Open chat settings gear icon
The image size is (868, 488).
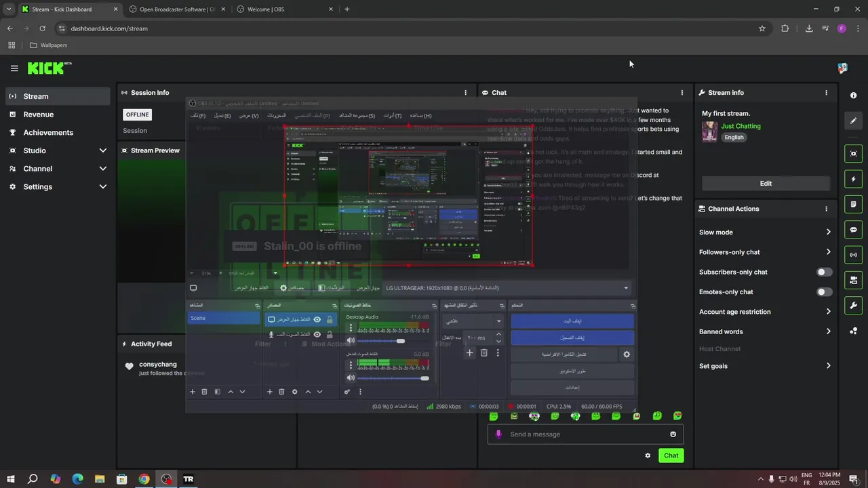648,455
